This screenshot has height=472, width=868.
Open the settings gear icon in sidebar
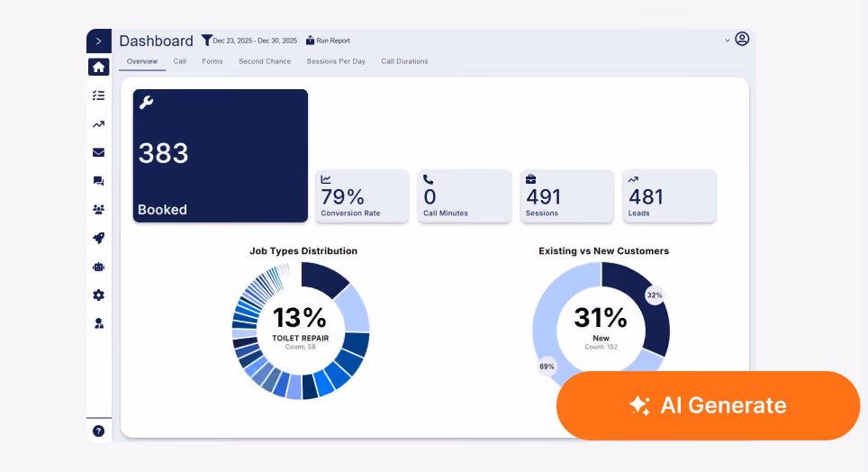[98, 295]
